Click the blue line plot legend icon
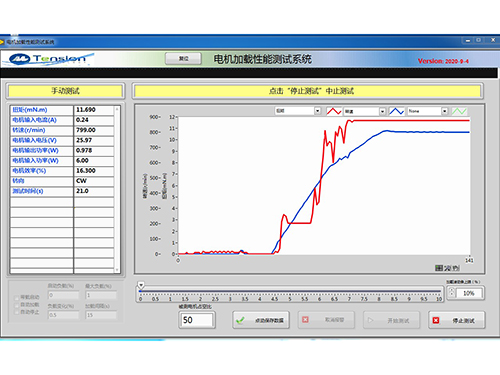Screen dimensions: 500x375 [x=397, y=111]
